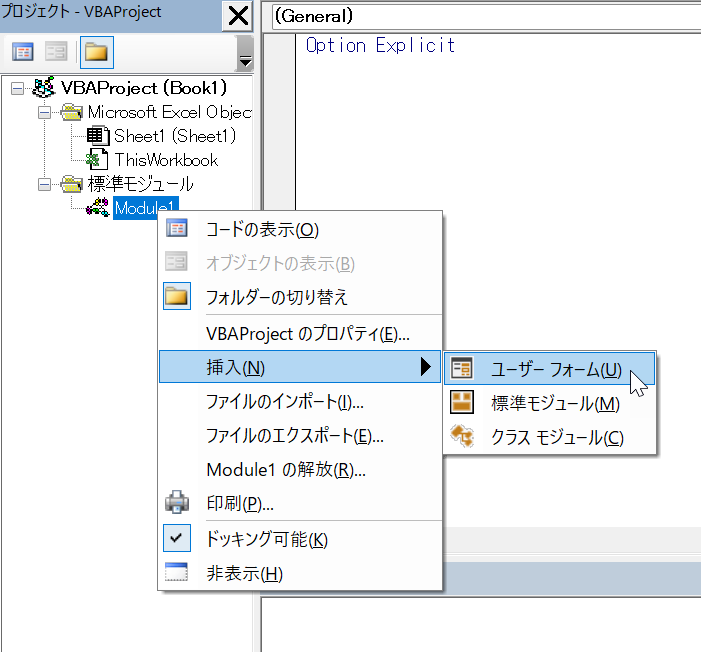This screenshot has height=652, width=701.
Task: Open the project toolbar overflow arrow
Action: point(245,54)
